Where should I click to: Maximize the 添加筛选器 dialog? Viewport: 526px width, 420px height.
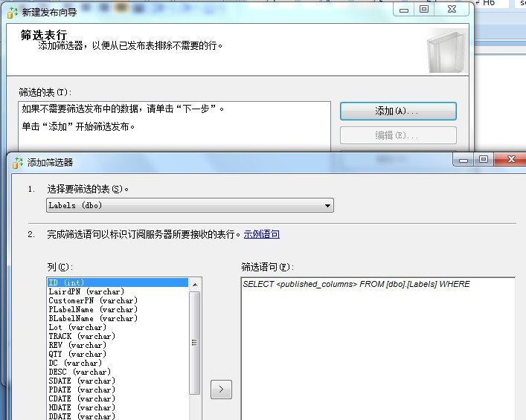click(x=484, y=159)
